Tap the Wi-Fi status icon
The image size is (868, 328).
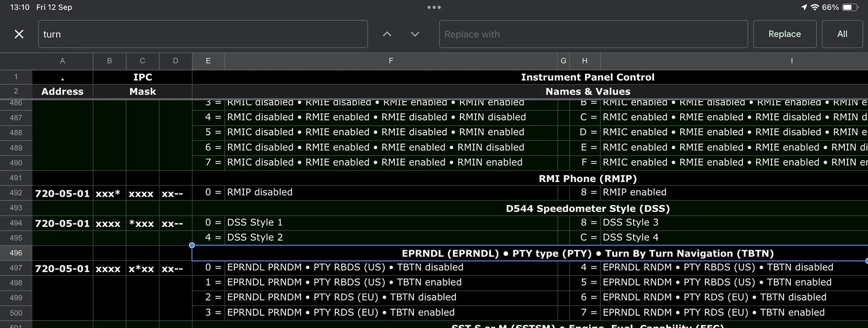(815, 7)
